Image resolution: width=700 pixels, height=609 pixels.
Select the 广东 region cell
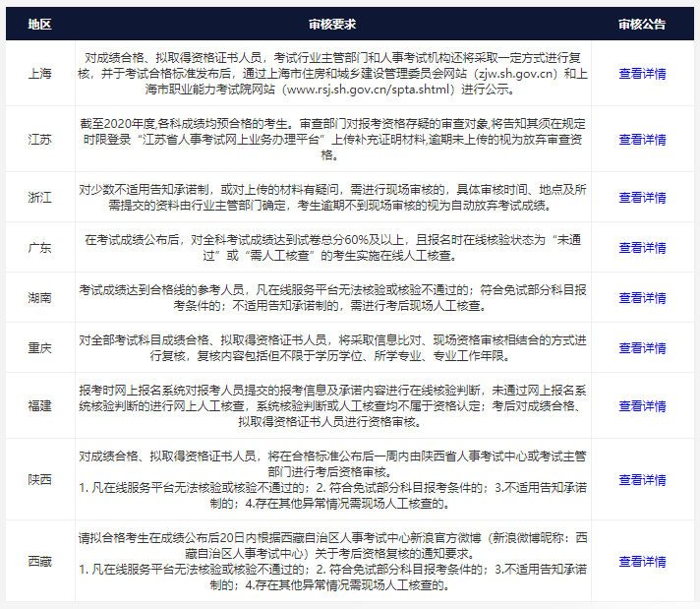pyautogui.click(x=40, y=247)
